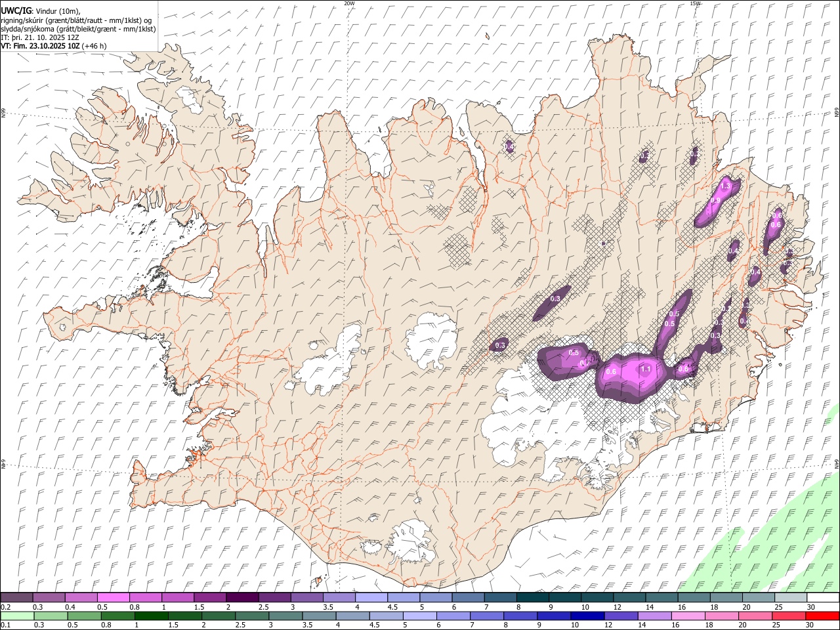
Task: Click the darkest purple 2 swatch in snow legend
Action: coord(242,597)
